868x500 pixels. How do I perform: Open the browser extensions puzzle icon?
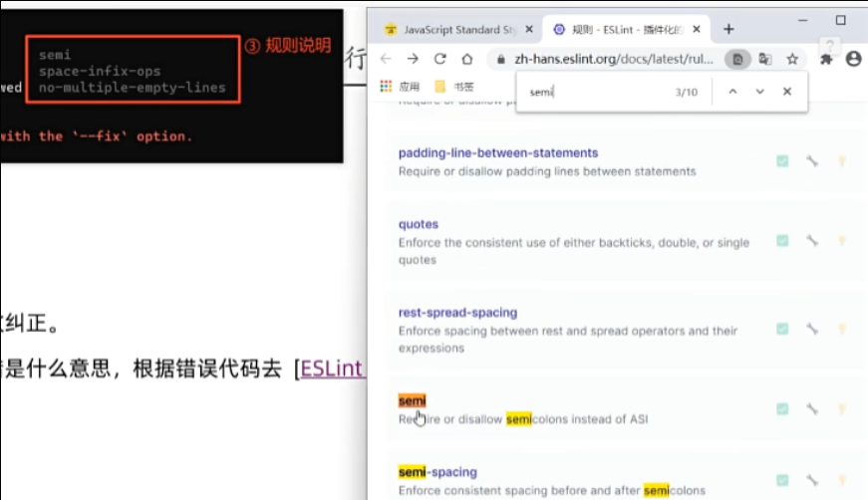(x=826, y=59)
